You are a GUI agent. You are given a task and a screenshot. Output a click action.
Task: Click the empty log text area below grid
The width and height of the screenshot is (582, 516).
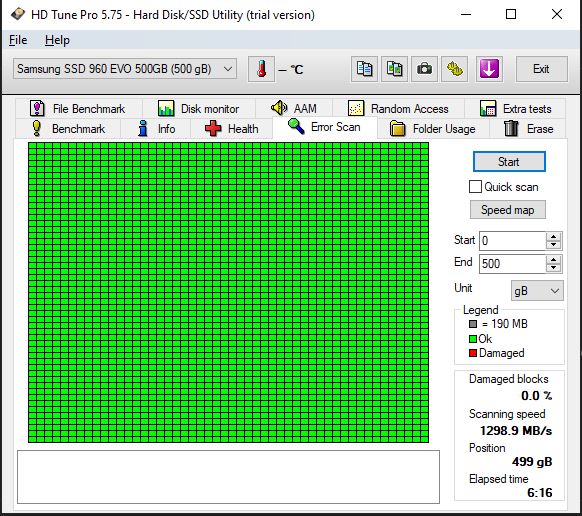(228, 477)
